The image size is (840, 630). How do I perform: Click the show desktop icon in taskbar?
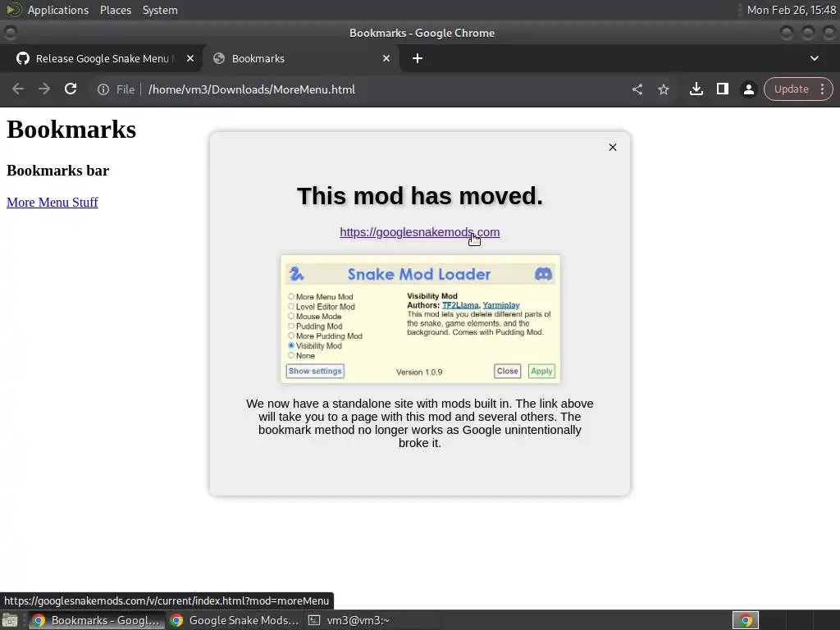point(10,620)
